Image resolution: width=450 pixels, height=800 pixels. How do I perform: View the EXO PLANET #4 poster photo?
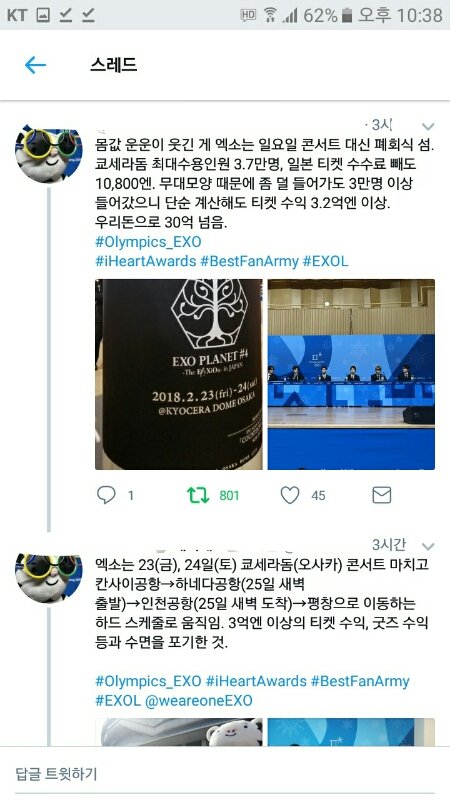[x=179, y=374]
